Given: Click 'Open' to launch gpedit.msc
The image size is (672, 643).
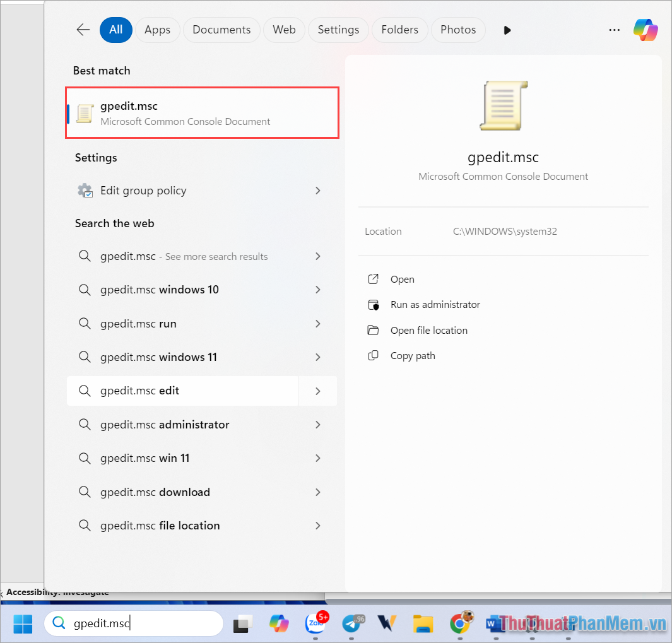Looking at the screenshot, I should click(402, 279).
